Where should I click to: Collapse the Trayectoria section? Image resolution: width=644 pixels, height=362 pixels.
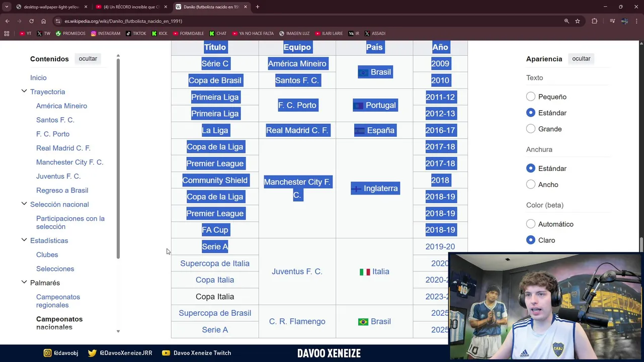(x=24, y=91)
